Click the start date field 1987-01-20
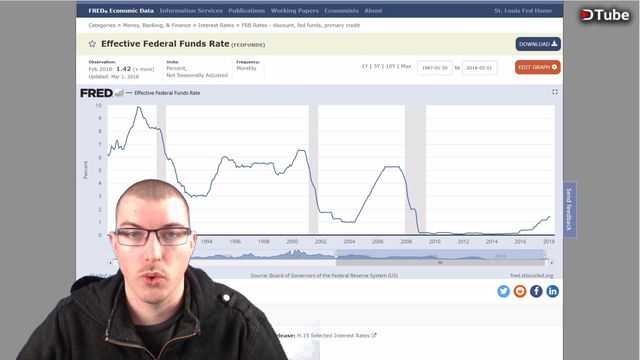 point(435,68)
